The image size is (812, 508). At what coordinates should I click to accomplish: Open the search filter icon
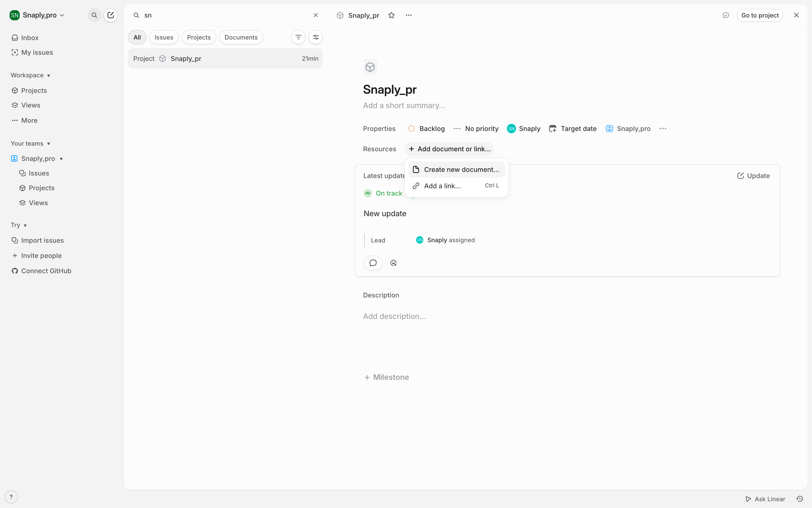tap(298, 37)
